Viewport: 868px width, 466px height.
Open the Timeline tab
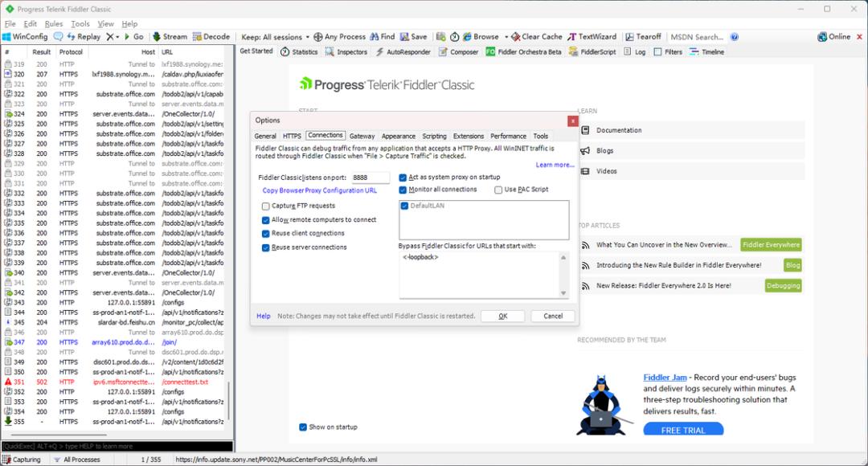[707, 51]
